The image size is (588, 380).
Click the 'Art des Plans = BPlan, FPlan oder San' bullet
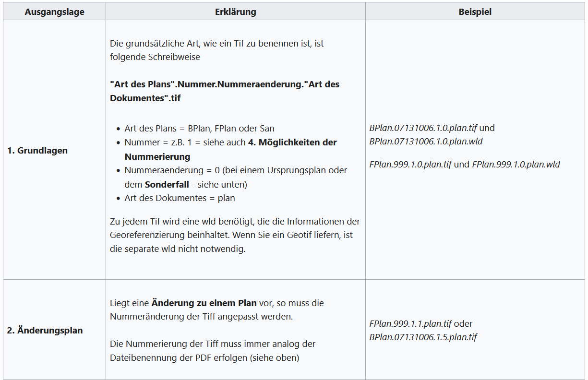(199, 129)
